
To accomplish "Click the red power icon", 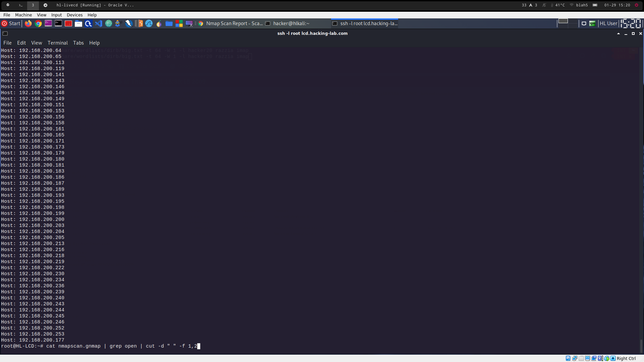I will [636, 5].
